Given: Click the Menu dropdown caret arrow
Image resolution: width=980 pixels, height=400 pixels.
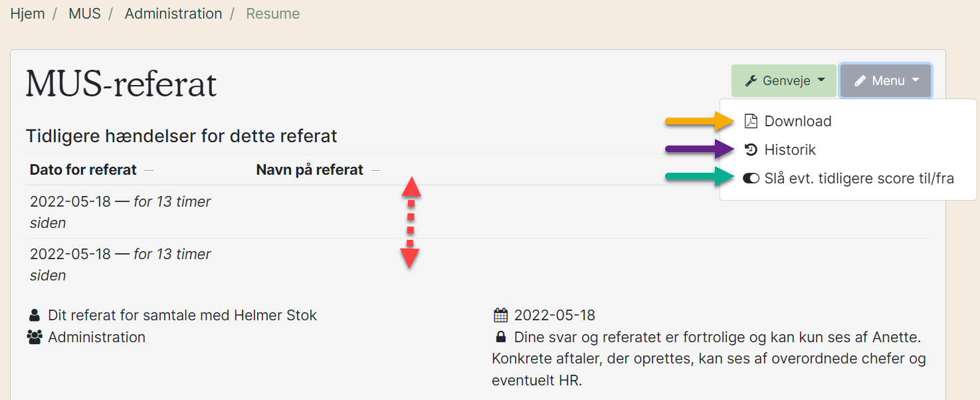Looking at the screenshot, I should (x=916, y=80).
